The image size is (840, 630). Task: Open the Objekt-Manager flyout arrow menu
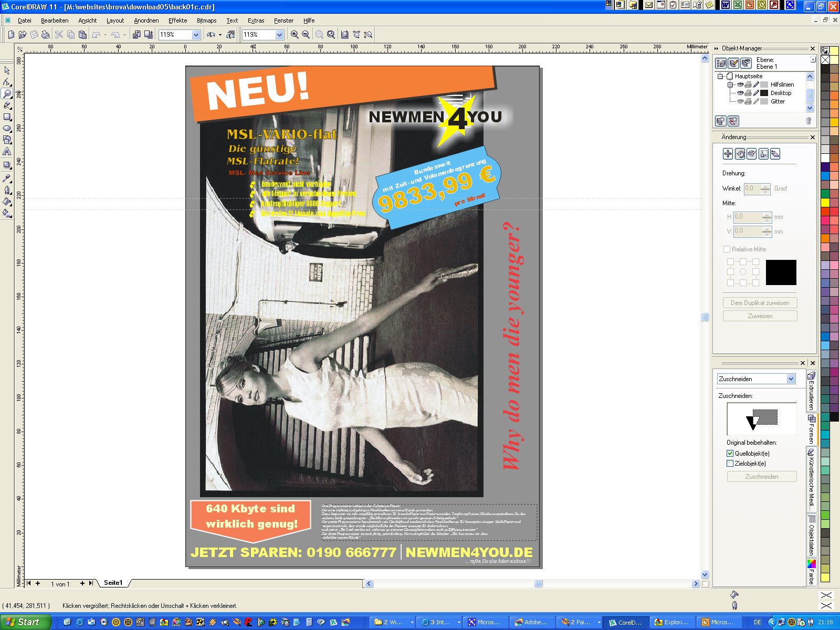pyautogui.click(x=813, y=59)
